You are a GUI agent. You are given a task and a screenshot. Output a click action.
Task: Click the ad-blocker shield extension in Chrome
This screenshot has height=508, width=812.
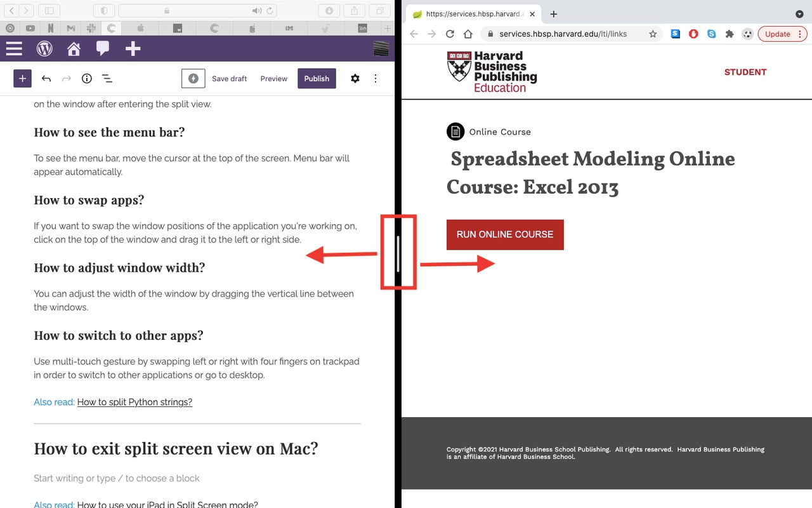click(x=693, y=34)
